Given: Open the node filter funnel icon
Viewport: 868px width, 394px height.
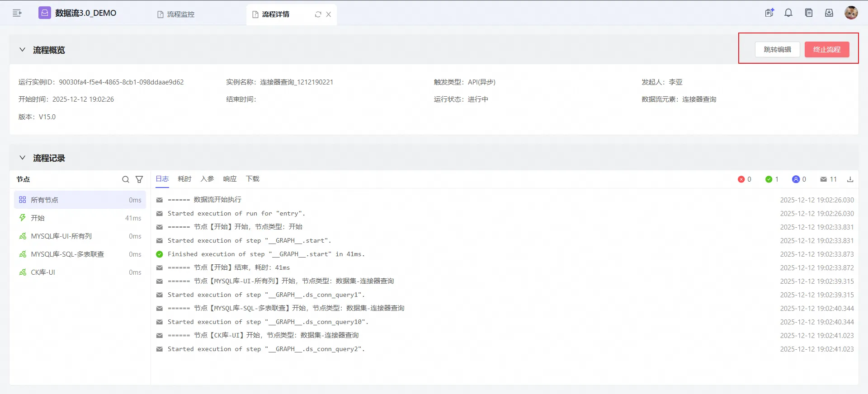Looking at the screenshot, I should coord(139,179).
